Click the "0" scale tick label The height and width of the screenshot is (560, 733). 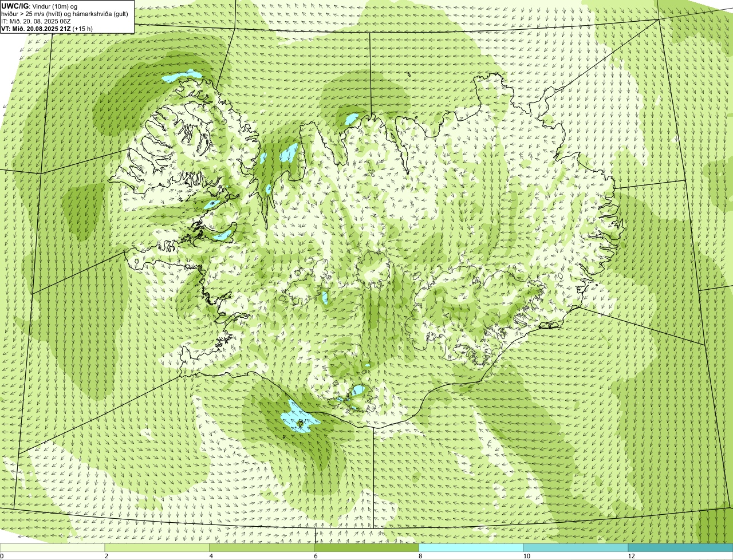(2, 556)
